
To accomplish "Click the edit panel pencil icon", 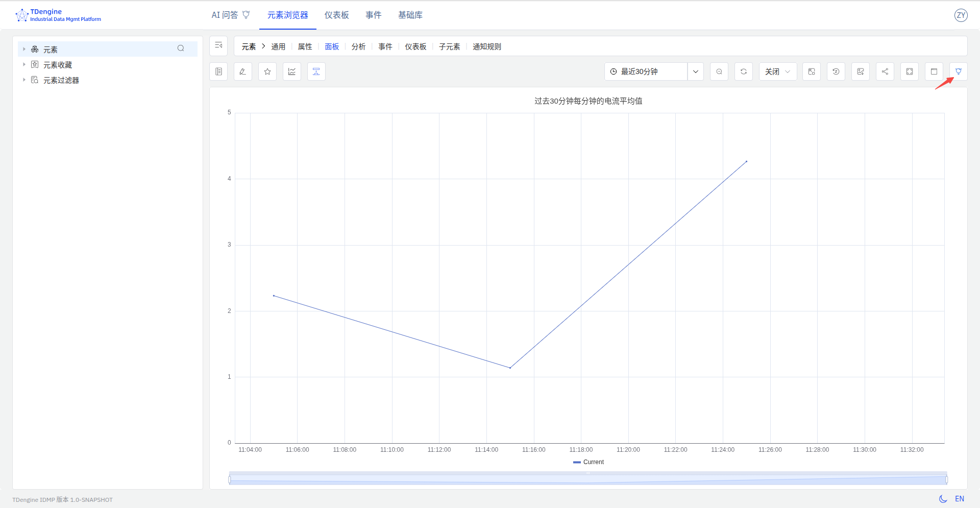I will coord(243,71).
